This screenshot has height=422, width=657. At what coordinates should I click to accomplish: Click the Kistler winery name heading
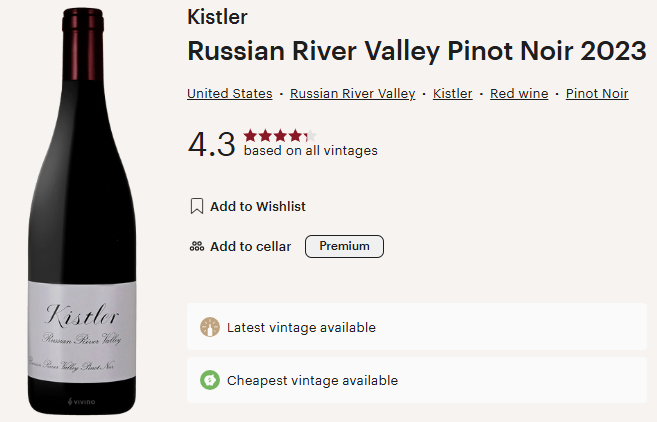point(217,17)
